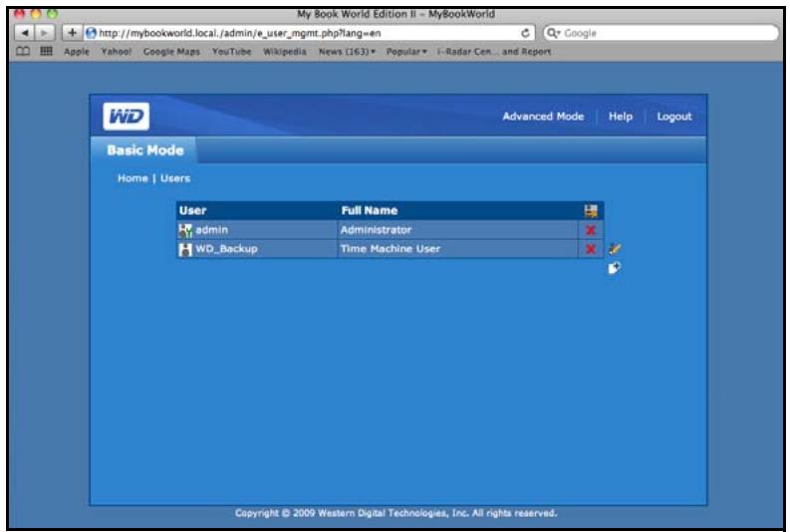The image size is (790, 532).
Task: Delete the admin user with red X
Action: tap(591, 230)
